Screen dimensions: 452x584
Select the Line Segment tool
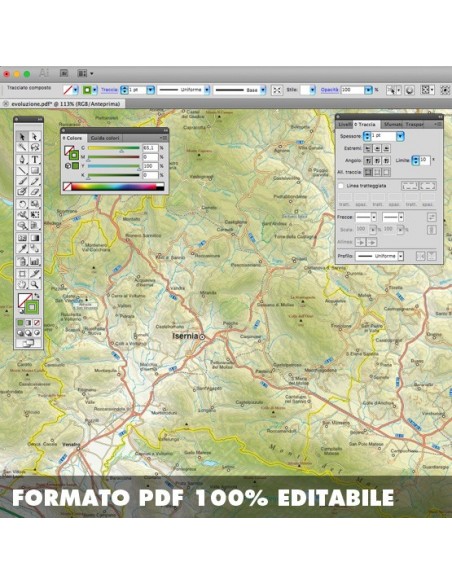tap(22, 171)
